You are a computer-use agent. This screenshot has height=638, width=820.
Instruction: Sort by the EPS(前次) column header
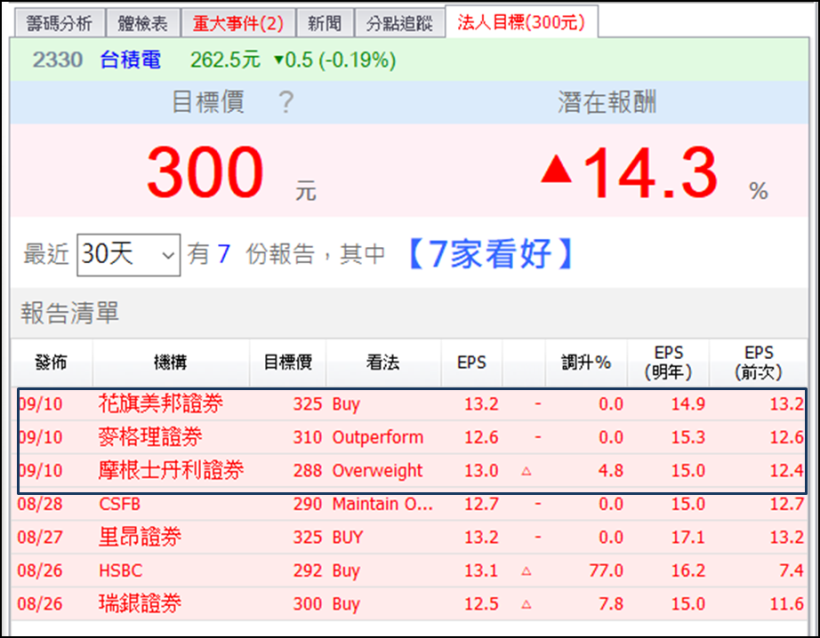click(x=758, y=362)
